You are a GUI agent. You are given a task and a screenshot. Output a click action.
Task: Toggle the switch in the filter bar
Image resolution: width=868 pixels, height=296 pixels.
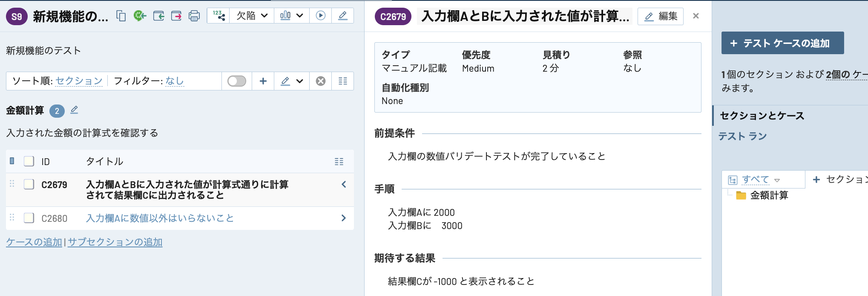[237, 81]
